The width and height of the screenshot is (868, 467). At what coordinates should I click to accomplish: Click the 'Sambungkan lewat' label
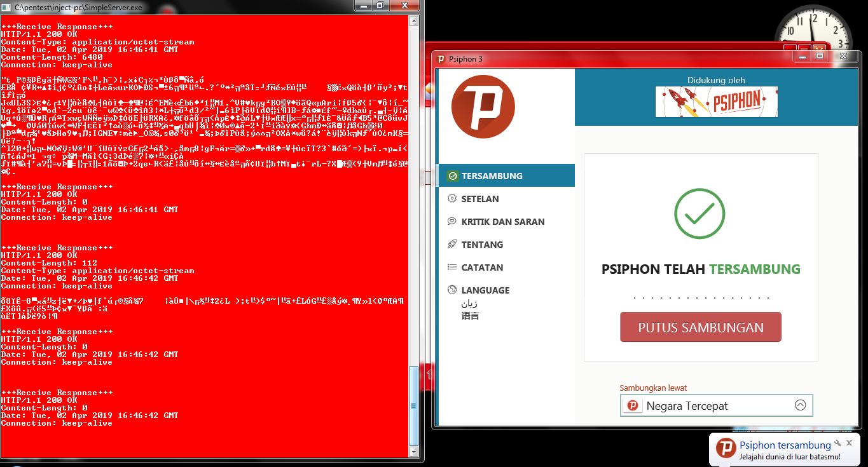(653, 388)
